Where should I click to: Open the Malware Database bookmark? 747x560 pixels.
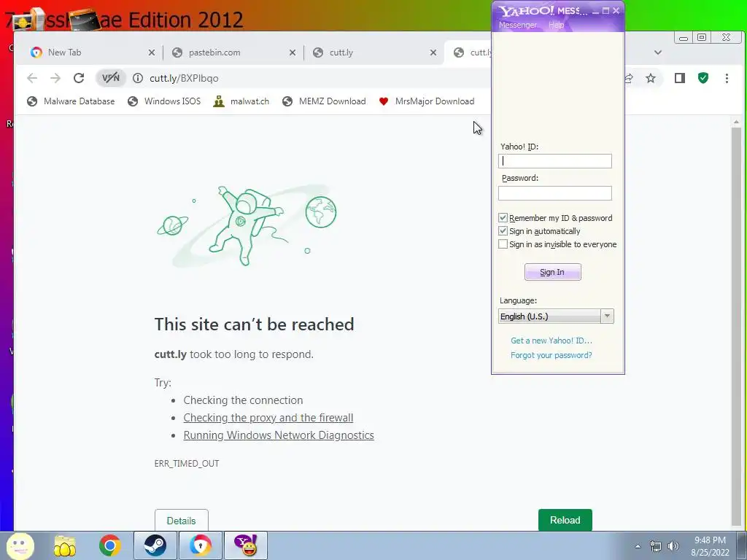coord(71,101)
